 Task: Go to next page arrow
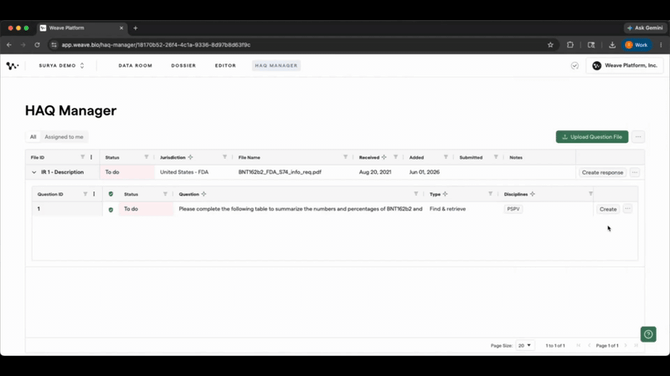(626, 345)
